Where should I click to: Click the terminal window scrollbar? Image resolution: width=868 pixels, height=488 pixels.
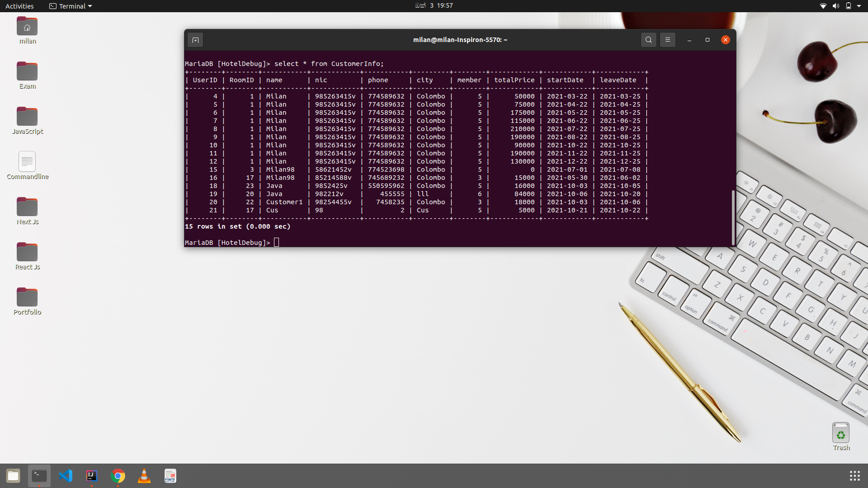732,217
